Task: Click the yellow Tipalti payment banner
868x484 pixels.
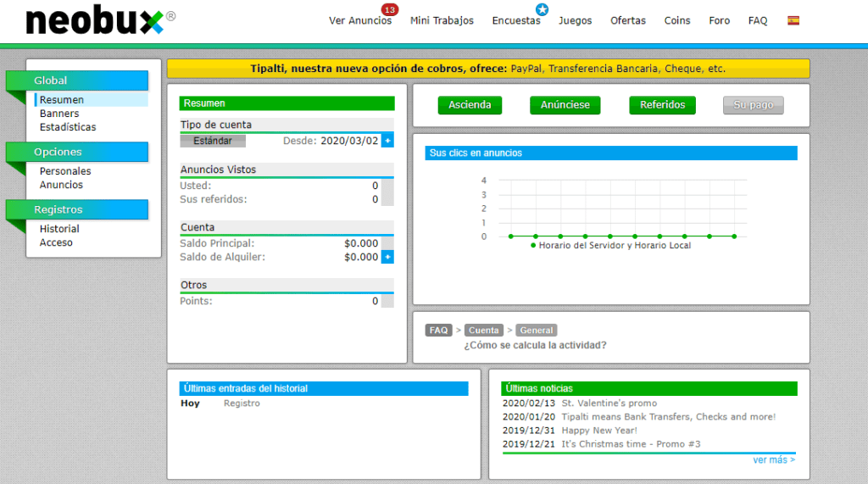Action: [488, 69]
